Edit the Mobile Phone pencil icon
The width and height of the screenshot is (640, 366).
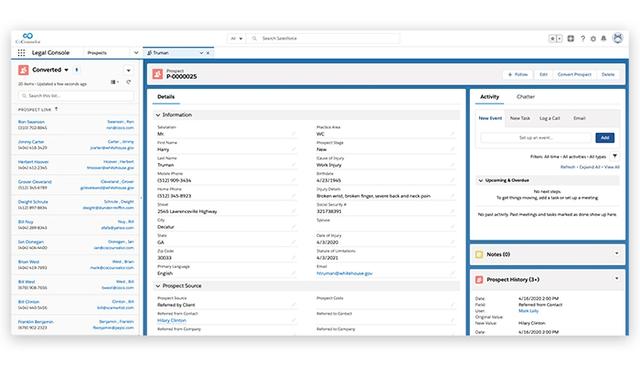293,180
